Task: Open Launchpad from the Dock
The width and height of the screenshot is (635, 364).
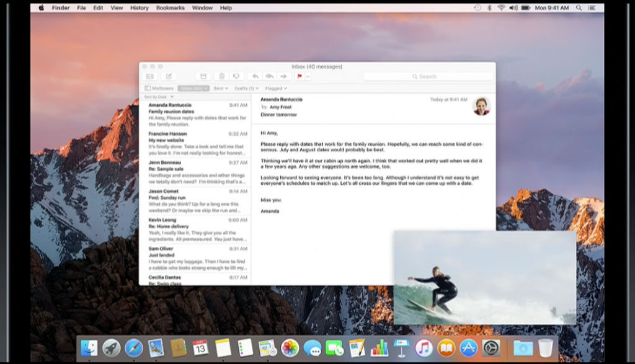Action: [112, 348]
